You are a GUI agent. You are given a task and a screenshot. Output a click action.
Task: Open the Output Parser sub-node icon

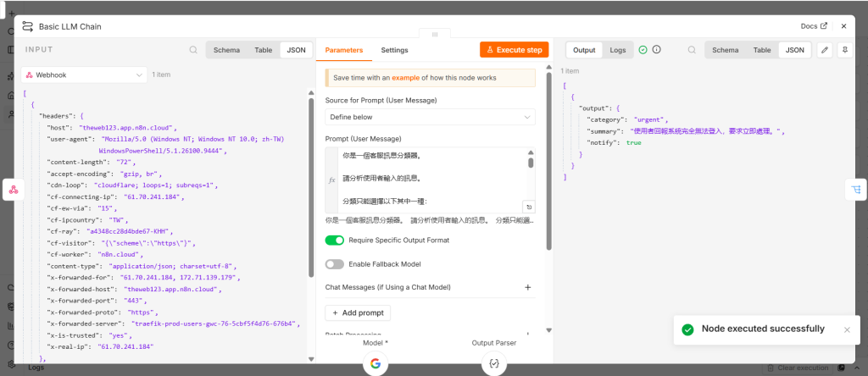click(x=494, y=363)
